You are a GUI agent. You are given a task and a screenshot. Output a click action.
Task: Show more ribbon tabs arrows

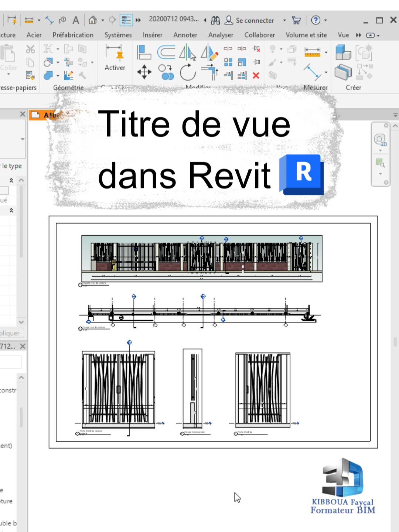(x=358, y=35)
